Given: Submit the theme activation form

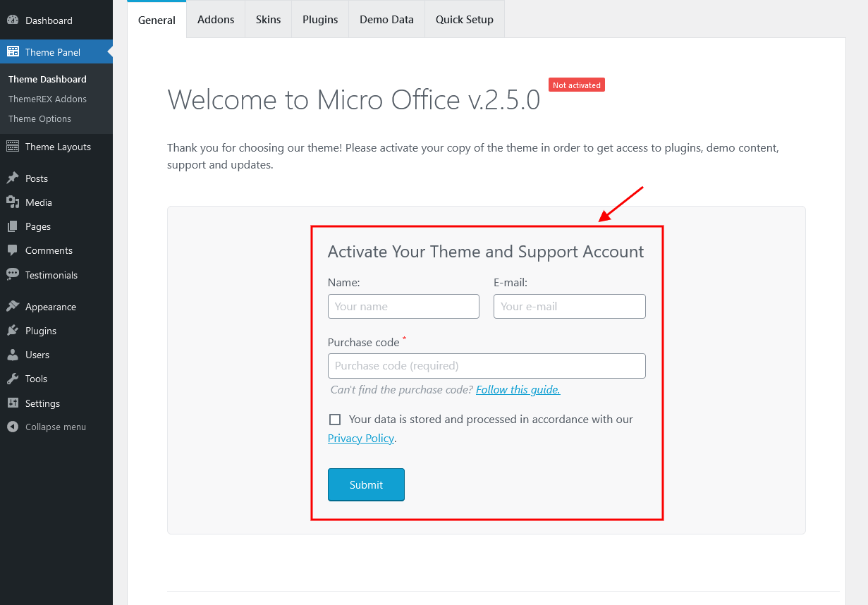Looking at the screenshot, I should [x=366, y=484].
